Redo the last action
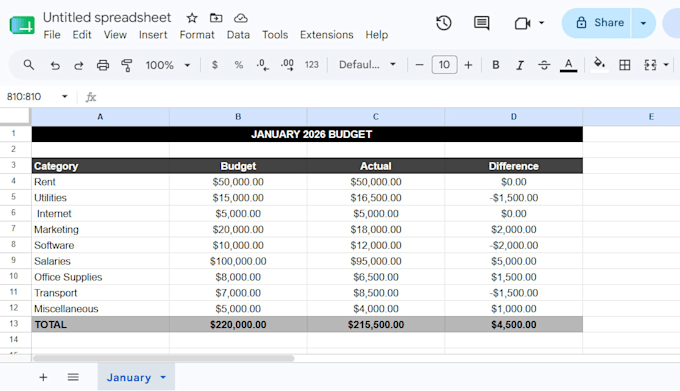 tap(78, 65)
